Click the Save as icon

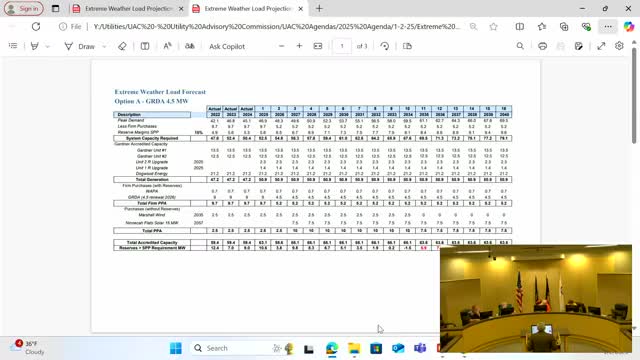pyautogui.click(x=579, y=46)
